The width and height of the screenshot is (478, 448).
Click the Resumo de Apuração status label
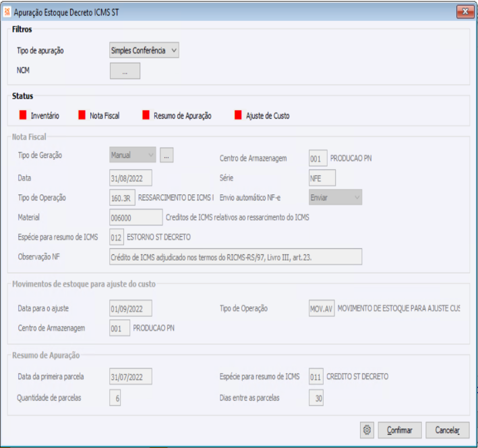[x=182, y=115]
